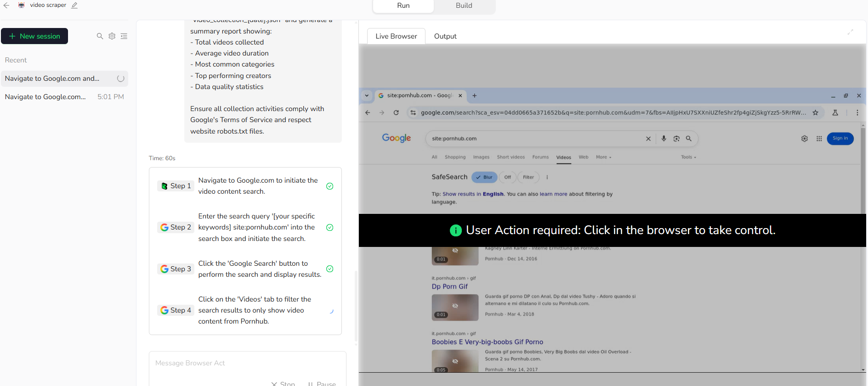
Task: Go back using the top-left arrow
Action: (6, 6)
